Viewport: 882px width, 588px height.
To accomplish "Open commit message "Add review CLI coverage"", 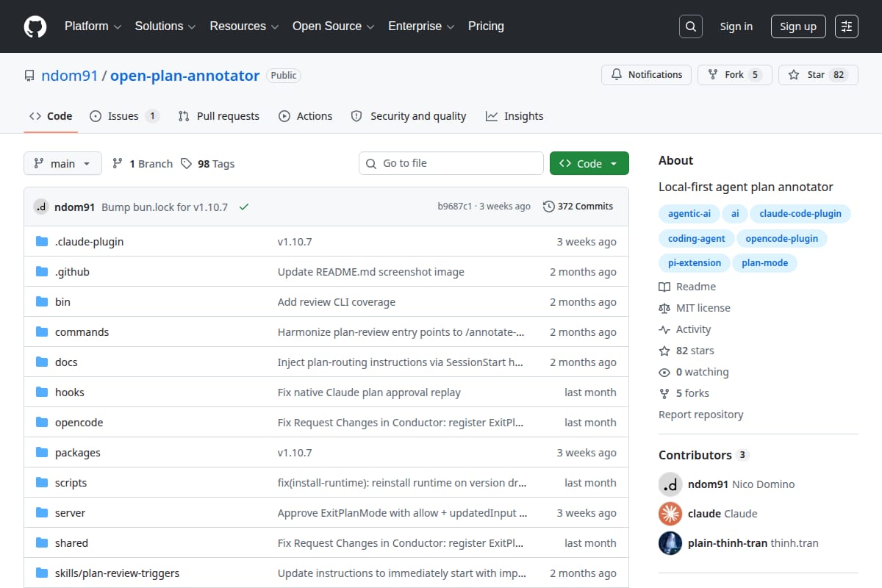I will click(x=337, y=302).
